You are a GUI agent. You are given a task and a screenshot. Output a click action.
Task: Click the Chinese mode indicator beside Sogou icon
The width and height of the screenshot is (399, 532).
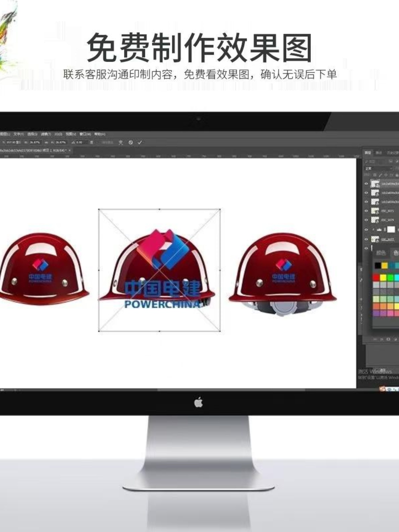389,389
